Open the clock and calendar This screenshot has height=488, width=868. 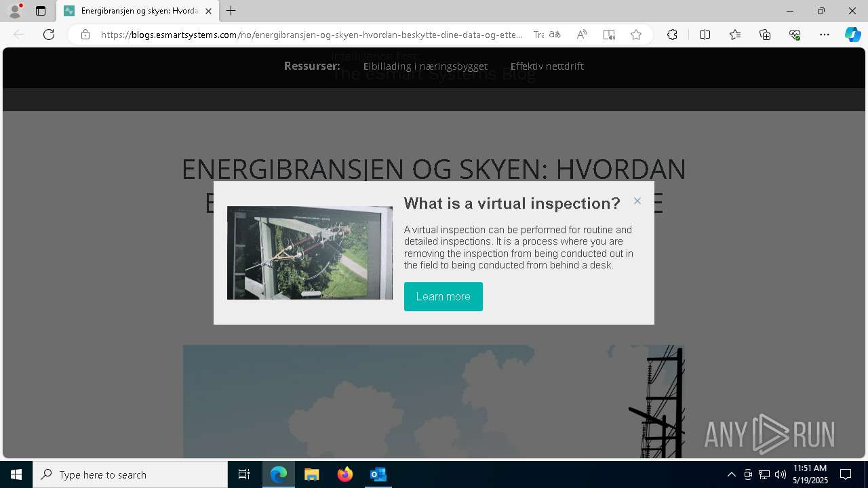point(810,474)
